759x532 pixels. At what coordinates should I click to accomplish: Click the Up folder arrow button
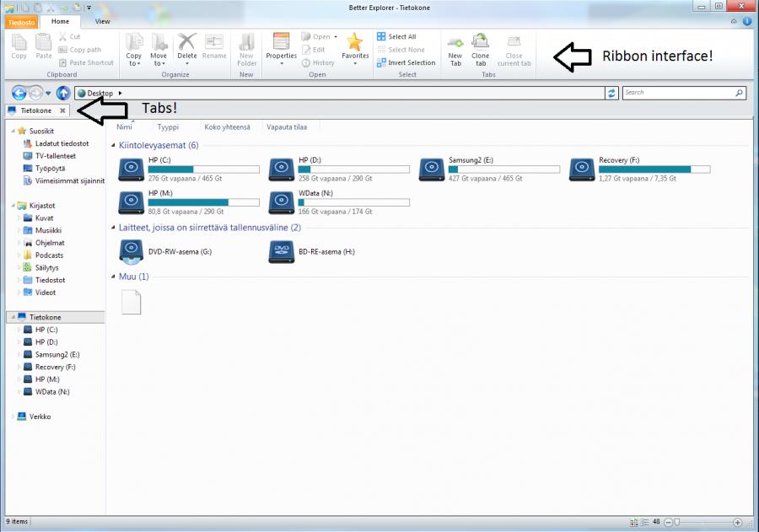(x=63, y=93)
